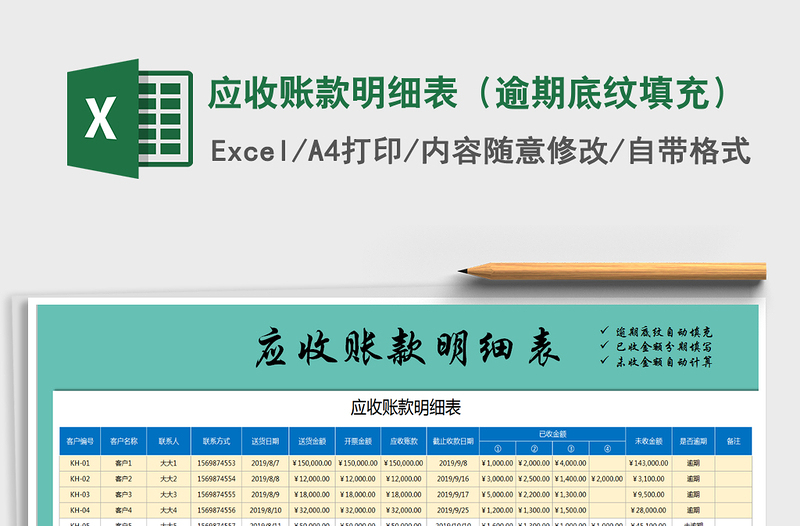Viewport: 800px width, 526px height.
Task: Click customer name cell 客户3
Action: [124, 494]
